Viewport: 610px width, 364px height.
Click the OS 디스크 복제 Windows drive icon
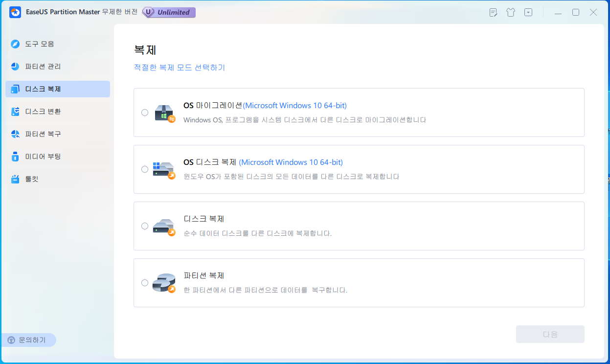click(164, 170)
